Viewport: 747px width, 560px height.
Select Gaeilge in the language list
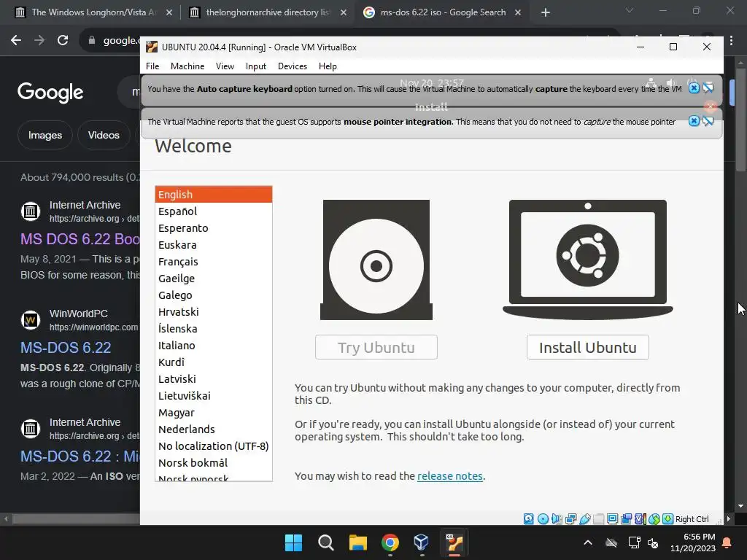[214, 278]
